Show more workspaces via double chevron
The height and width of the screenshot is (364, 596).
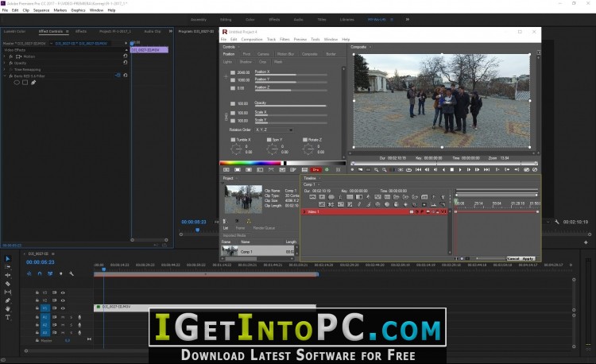point(408,19)
